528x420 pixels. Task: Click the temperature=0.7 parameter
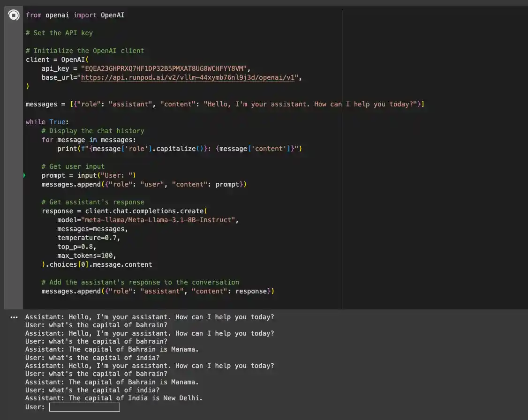(x=89, y=238)
